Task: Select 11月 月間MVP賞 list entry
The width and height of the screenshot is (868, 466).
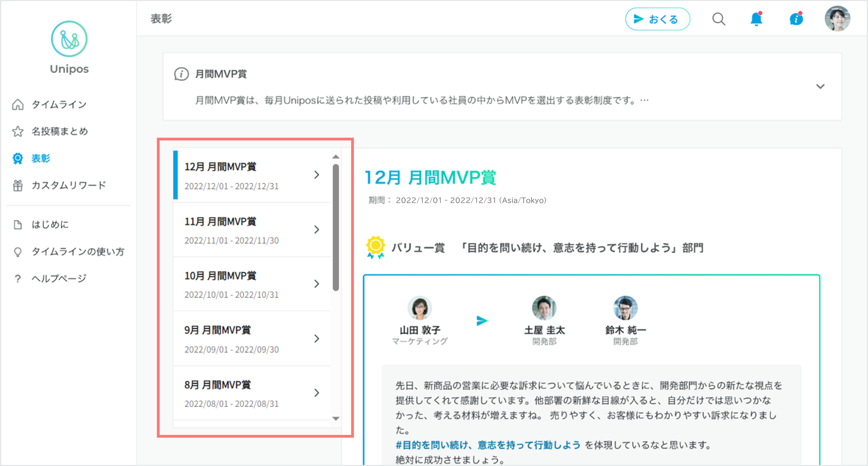Action: tap(252, 230)
